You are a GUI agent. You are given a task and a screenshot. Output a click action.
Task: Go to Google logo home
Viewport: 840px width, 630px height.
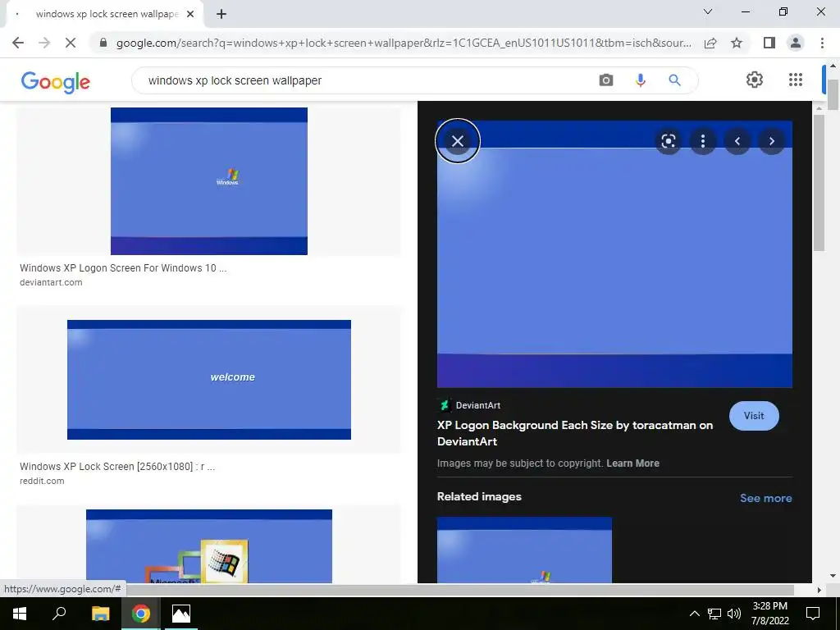(x=55, y=81)
